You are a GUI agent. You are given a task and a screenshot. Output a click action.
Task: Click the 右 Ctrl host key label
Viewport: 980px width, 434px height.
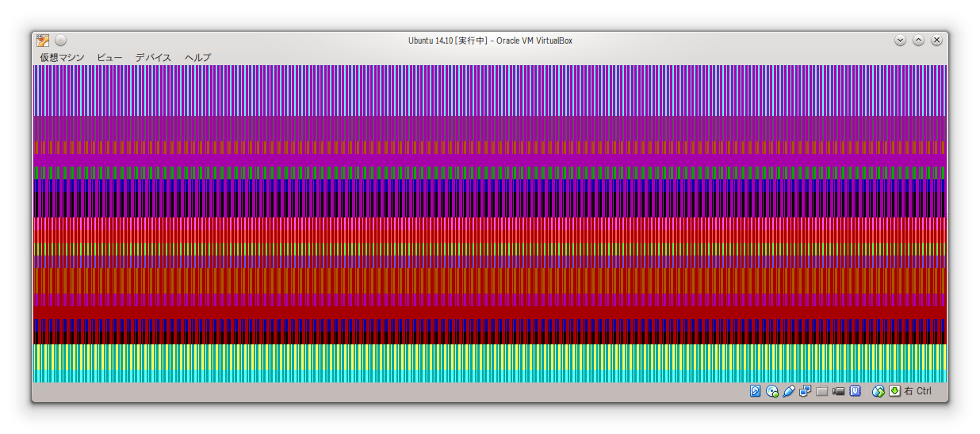918,391
